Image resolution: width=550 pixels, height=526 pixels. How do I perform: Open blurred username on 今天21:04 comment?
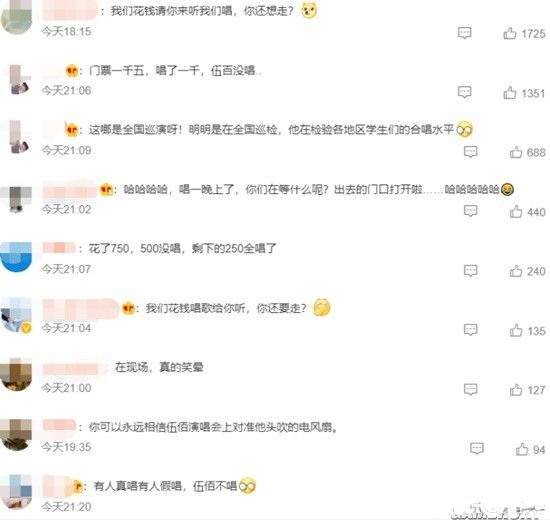(81, 309)
